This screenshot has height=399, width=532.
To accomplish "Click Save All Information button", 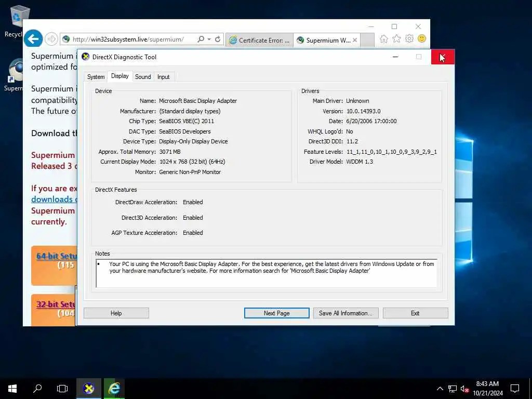I will [345, 313].
